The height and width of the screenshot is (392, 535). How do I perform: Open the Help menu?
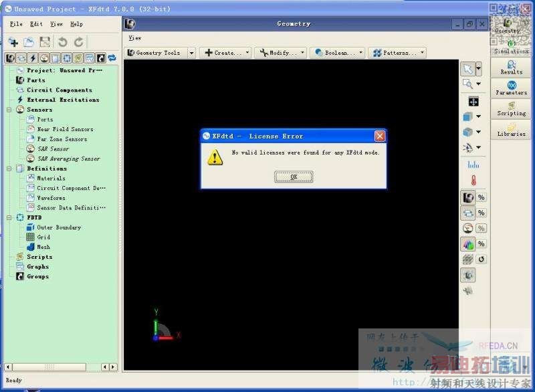76,24
